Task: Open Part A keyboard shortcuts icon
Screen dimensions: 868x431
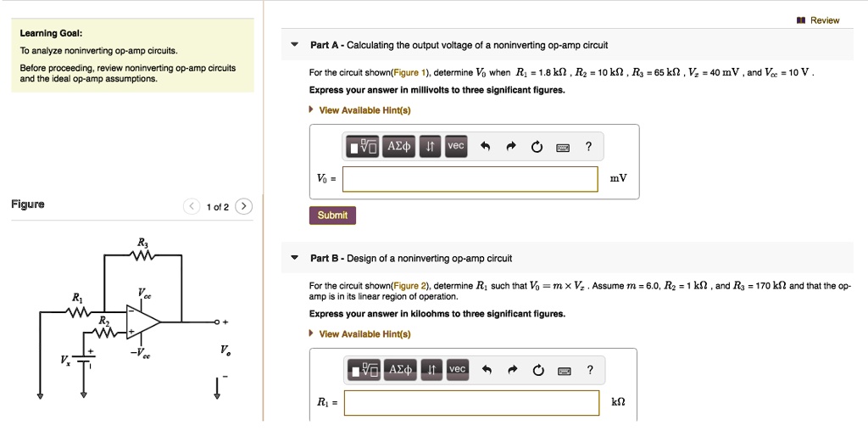Action: click(562, 147)
